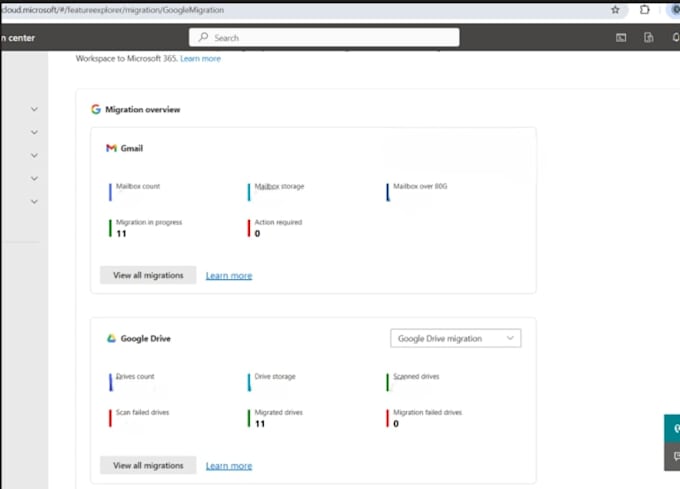Viewport: 680px width, 489px height.
Task: Expand the third sidebar chevron
Action: click(x=34, y=155)
